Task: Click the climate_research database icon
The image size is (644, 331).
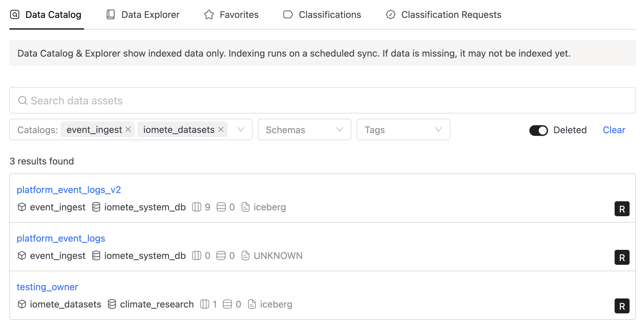Action: 112,304
